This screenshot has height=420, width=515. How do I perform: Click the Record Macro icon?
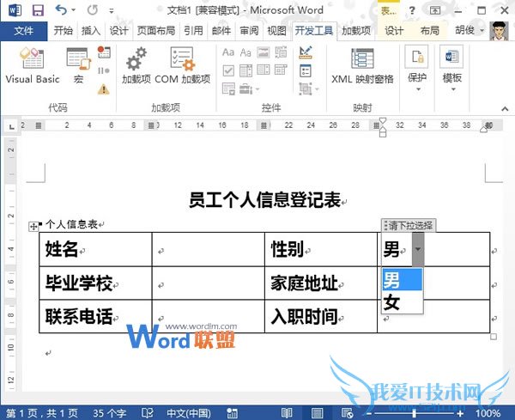point(104,52)
